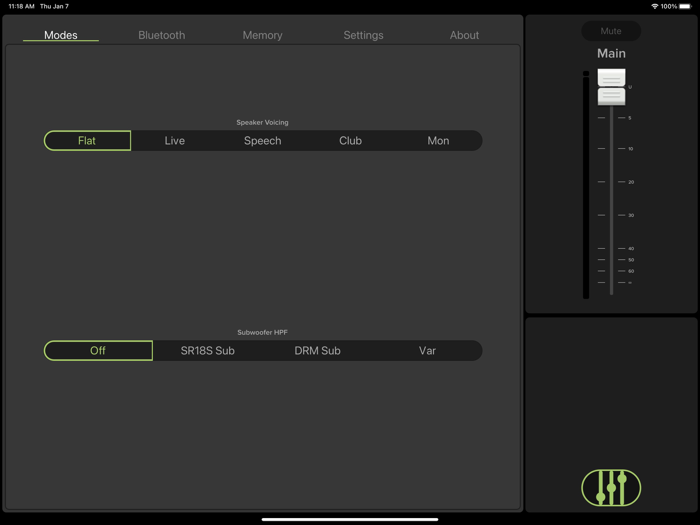Screen dimensions: 700x525
Task: Click the Wi-Fi status icon
Action: [x=654, y=6]
